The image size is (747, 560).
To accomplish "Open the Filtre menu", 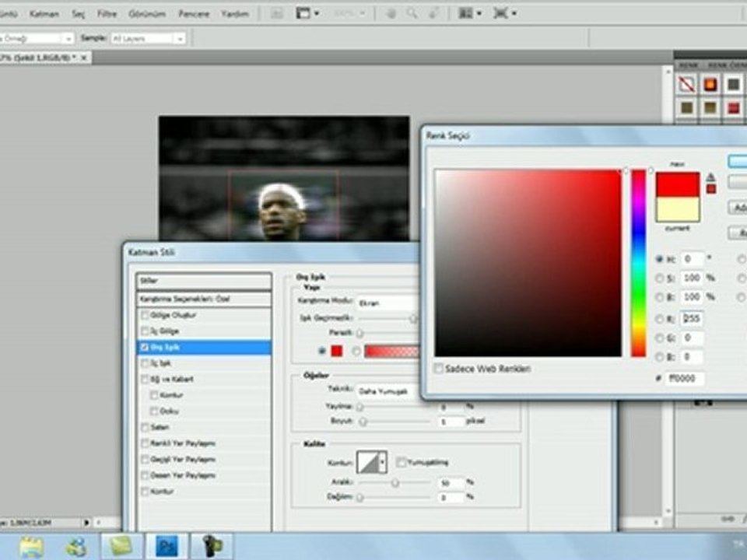I will coord(107,14).
